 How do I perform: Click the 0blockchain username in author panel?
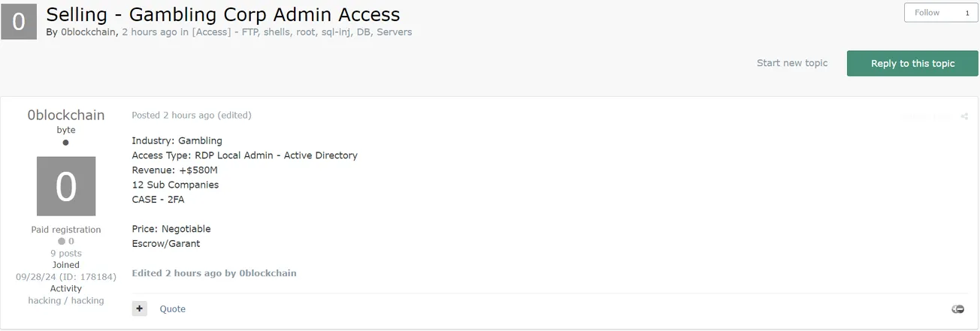coord(66,115)
